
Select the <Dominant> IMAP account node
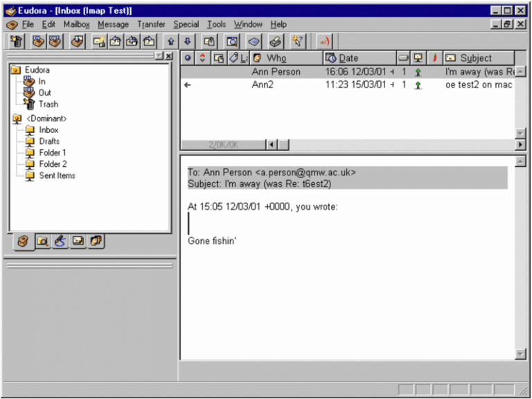click(47, 118)
